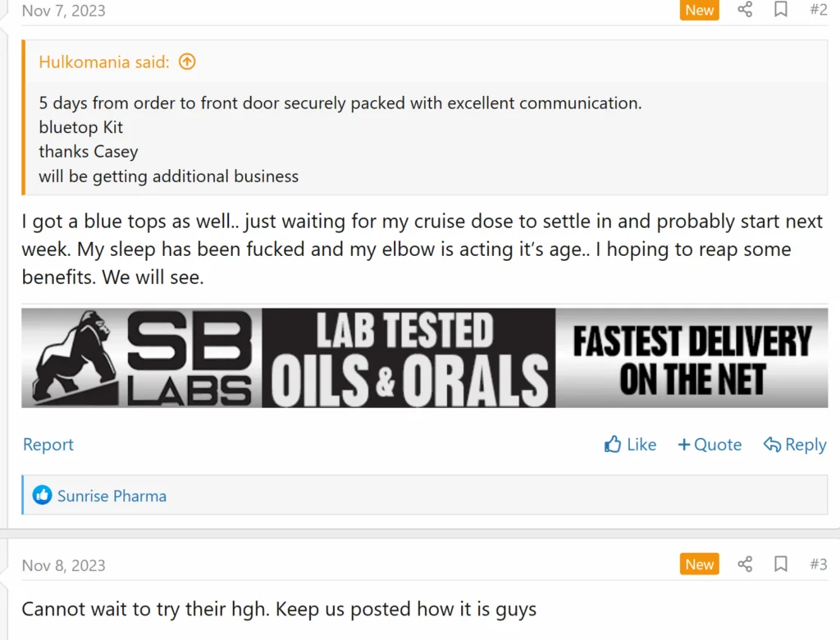Bookmark post #2
Viewport: 840px width, 640px height.
click(781, 10)
